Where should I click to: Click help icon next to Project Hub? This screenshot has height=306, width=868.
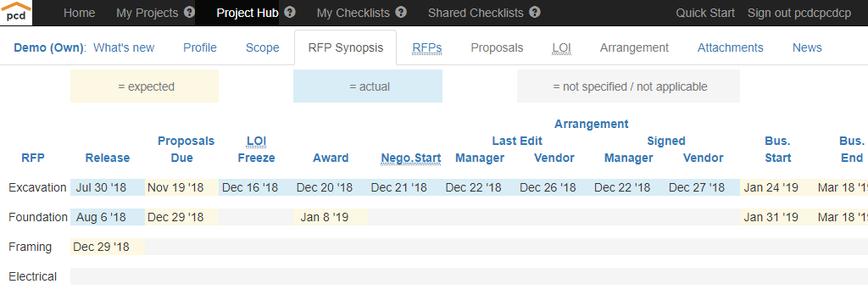[290, 12]
